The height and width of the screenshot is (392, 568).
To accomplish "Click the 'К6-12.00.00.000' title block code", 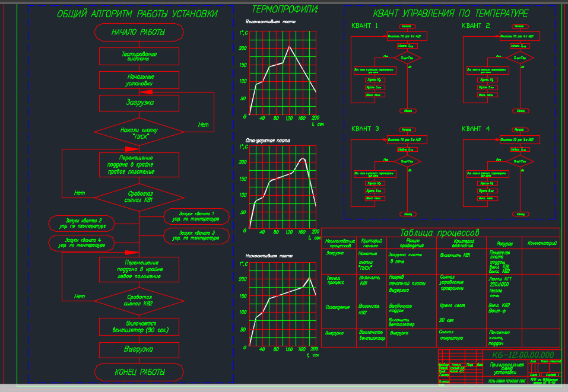I will coord(523,355).
